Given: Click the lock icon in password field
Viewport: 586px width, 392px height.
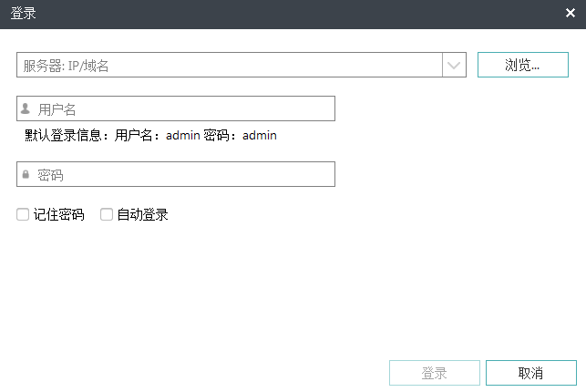Looking at the screenshot, I should pyautogui.click(x=26, y=174).
